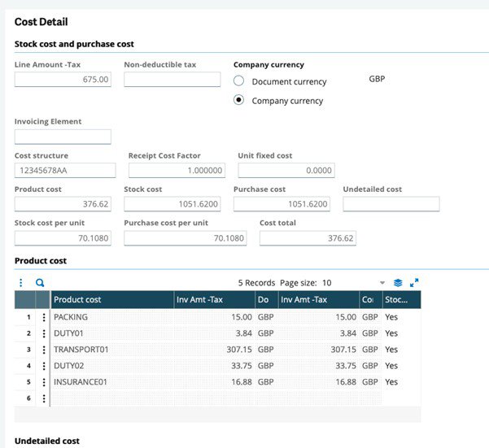Click the Cost total field
The height and width of the screenshot is (448, 489).
click(x=308, y=238)
